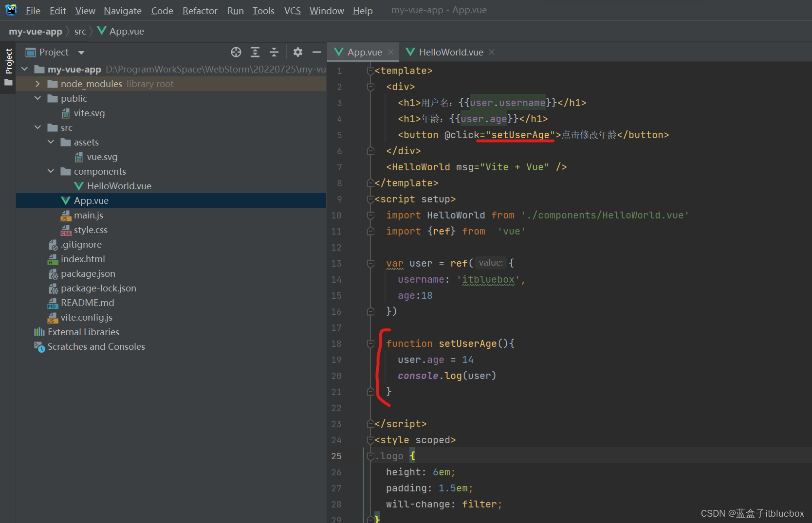Fold the template block at line 1
This screenshot has width=812, height=523.
point(370,71)
